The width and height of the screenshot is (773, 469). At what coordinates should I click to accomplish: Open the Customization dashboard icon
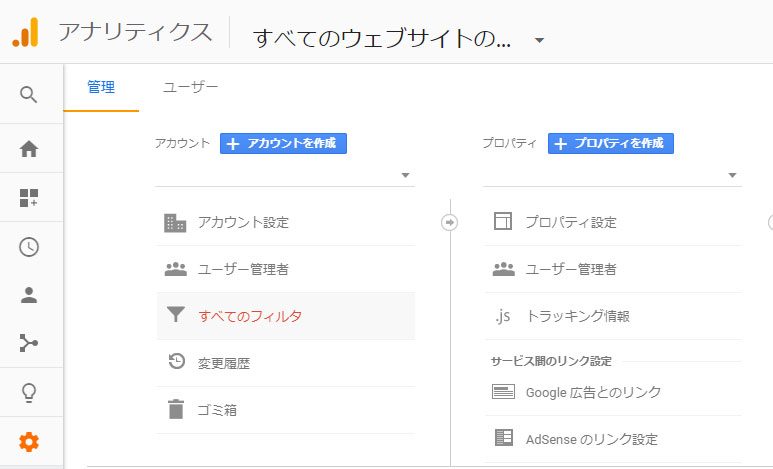click(x=29, y=198)
